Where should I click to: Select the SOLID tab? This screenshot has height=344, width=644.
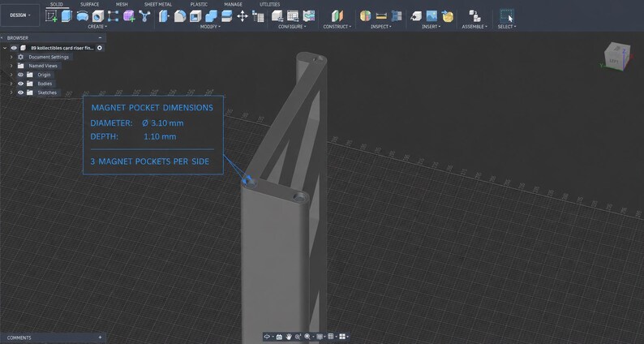pos(57,5)
